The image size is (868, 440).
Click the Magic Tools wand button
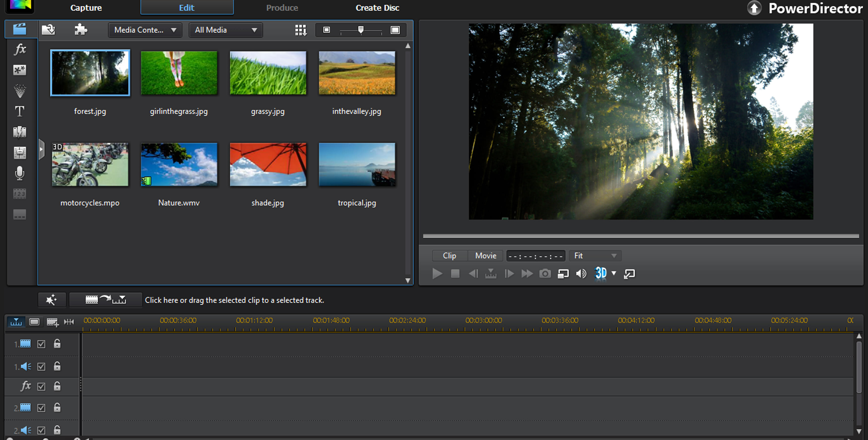(52, 300)
